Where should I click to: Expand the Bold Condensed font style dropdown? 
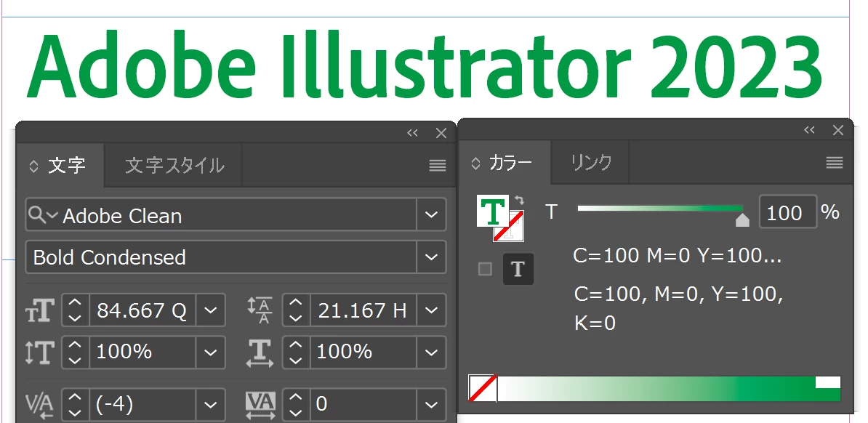click(x=431, y=257)
